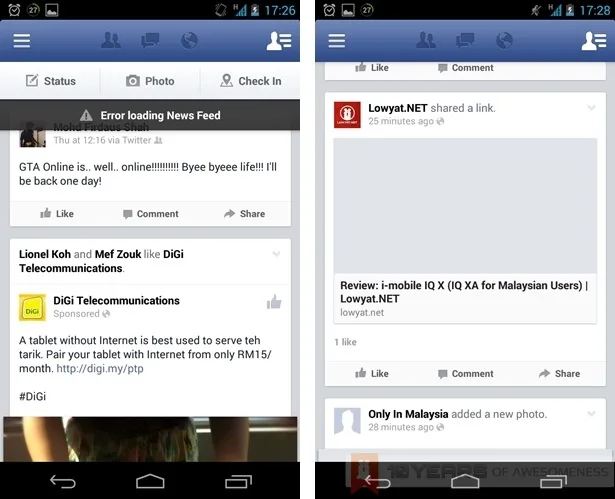Image resolution: width=615 pixels, height=499 pixels.
Task: Open messages icon in the right phone
Action: (x=465, y=40)
